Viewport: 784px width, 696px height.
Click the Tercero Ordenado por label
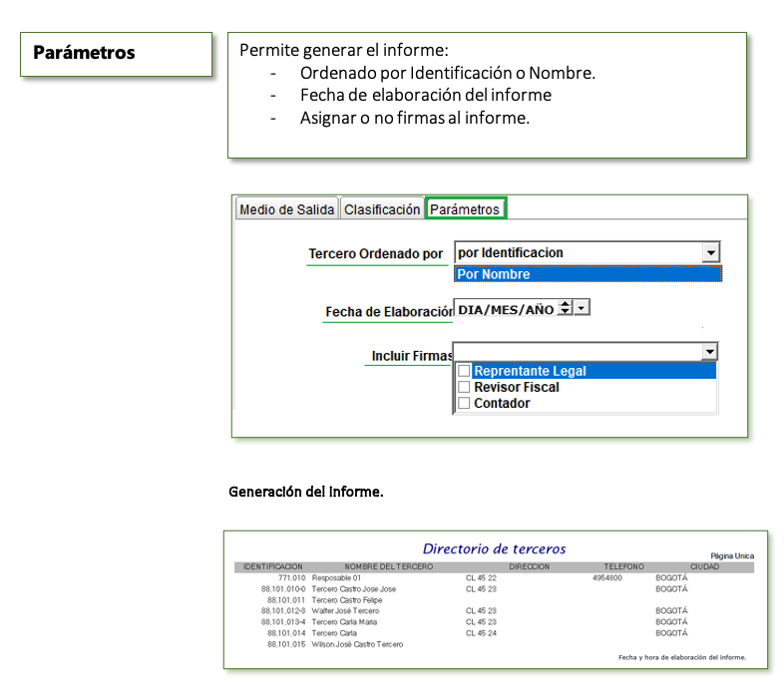pos(375,254)
